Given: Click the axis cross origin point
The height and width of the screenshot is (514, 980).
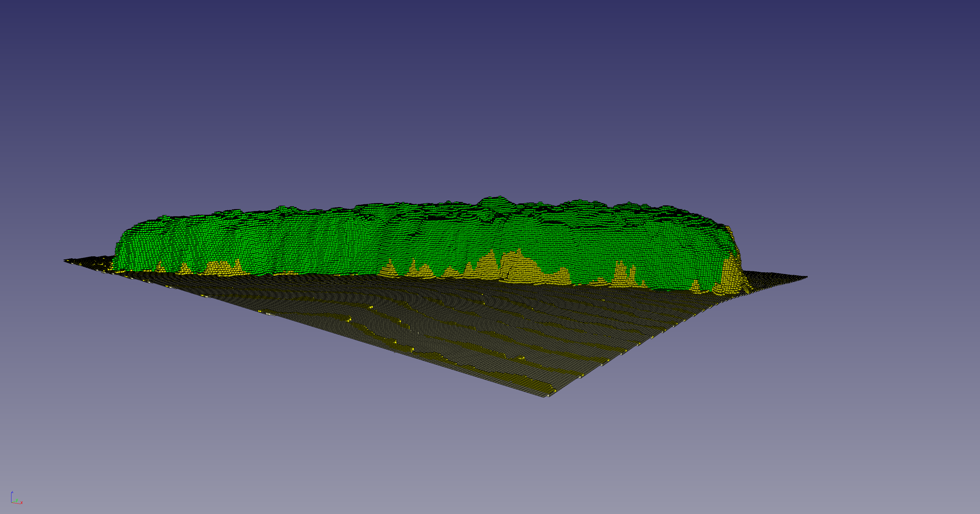Looking at the screenshot, I should pyautogui.click(x=11, y=503).
